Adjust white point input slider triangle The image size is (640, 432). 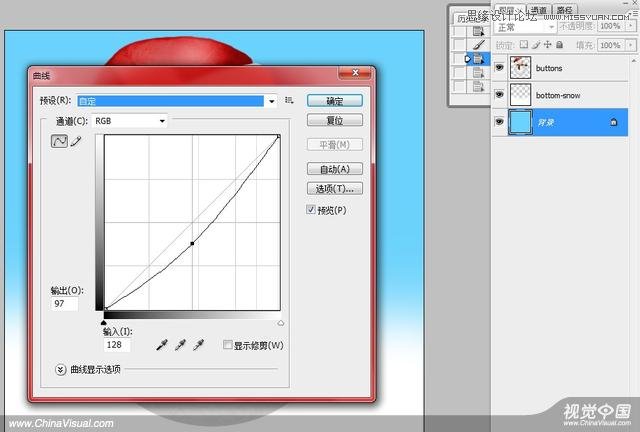(x=280, y=323)
